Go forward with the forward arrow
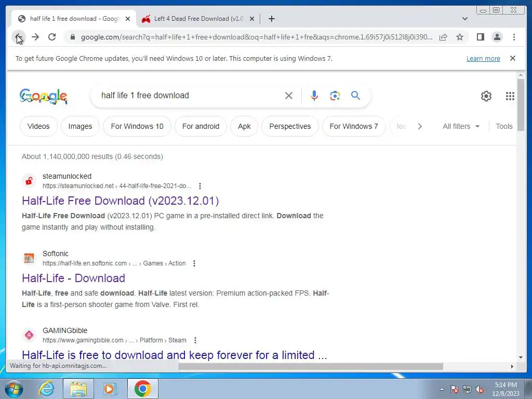The width and height of the screenshot is (532, 399). (35, 37)
